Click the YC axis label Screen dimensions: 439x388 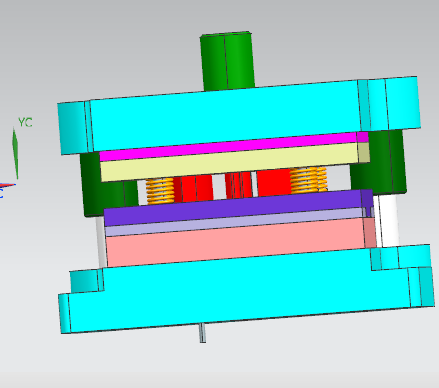[25, 122]
